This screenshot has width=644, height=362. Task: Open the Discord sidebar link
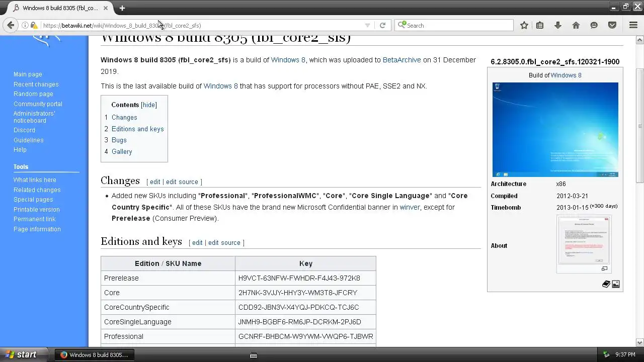(x=24, y=130)
